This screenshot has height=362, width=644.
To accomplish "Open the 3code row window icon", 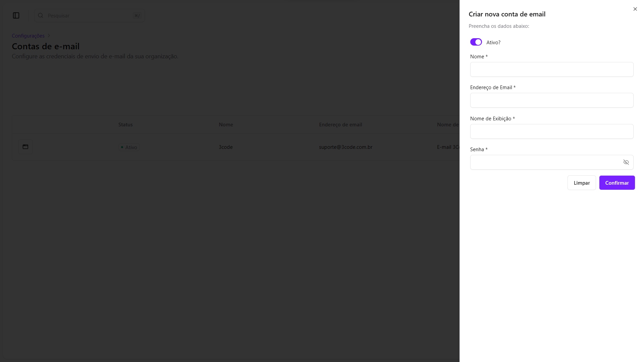I will tap(25, 147).
